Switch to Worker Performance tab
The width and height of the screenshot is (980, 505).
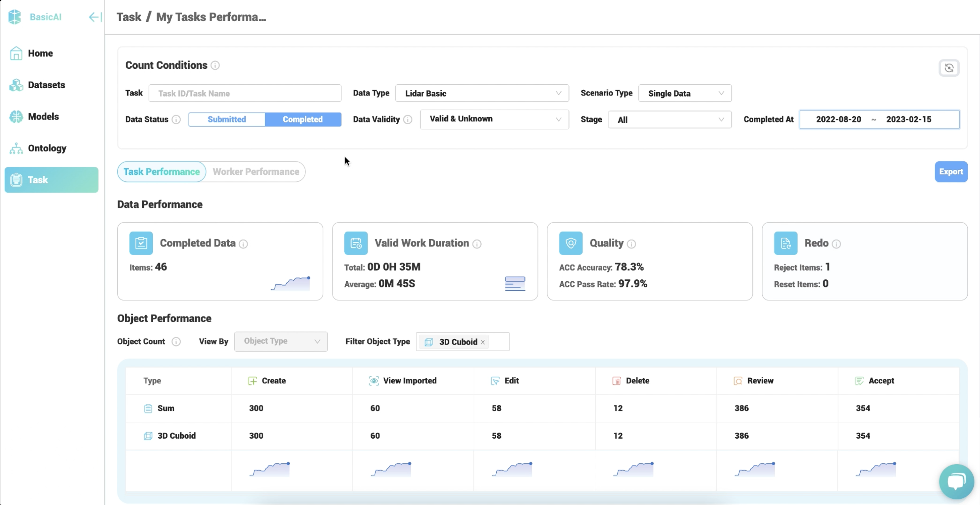[x=256, y=172]
